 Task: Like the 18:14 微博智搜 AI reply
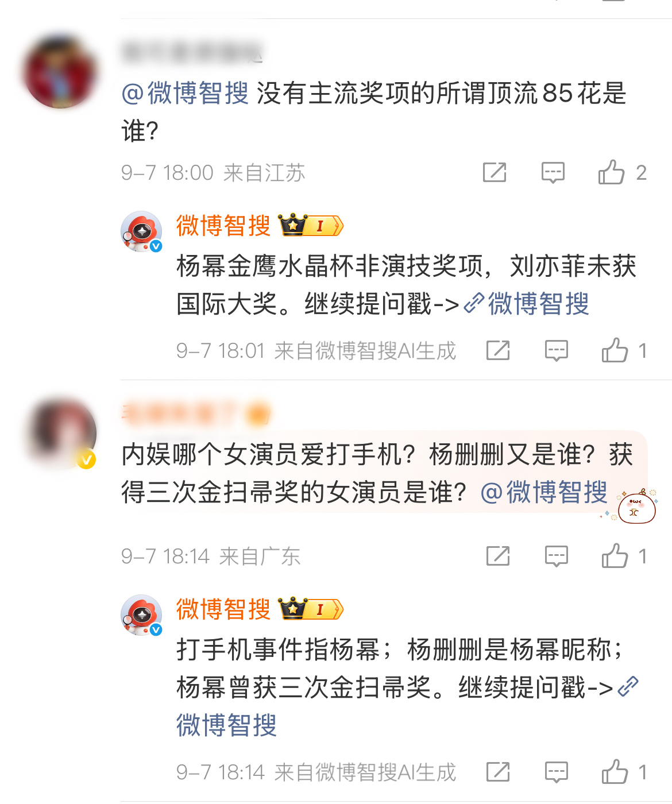(615, 771)
